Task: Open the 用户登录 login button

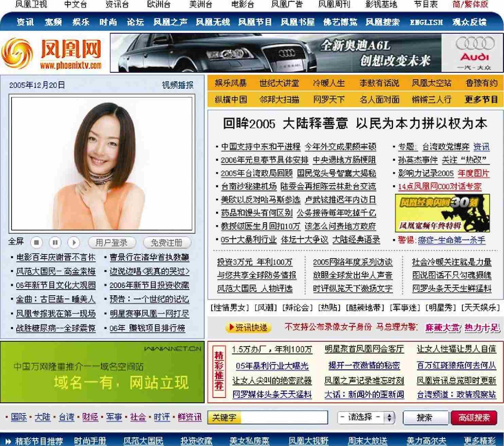Action: pos(112,243)
